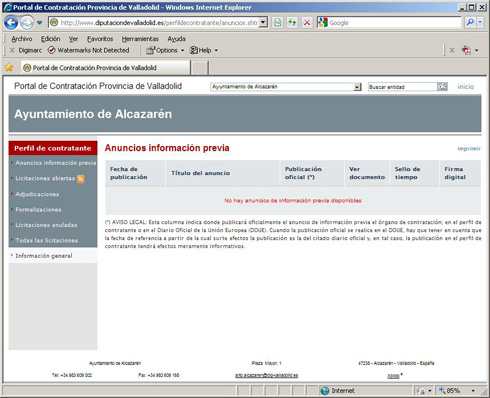Click the Google search magnifier icon
This screenshot has width=490, height=398.
pos(470,22)
